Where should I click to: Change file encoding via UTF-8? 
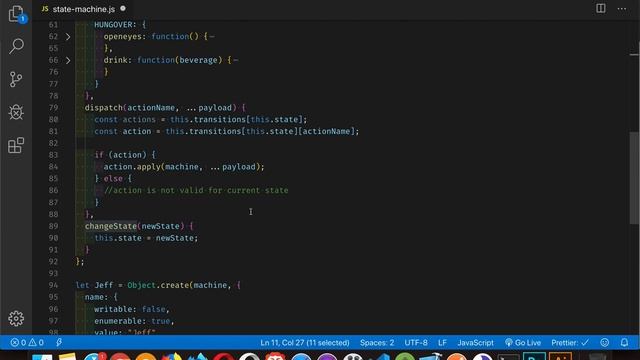pyautogui.click(x=416, y=342)
